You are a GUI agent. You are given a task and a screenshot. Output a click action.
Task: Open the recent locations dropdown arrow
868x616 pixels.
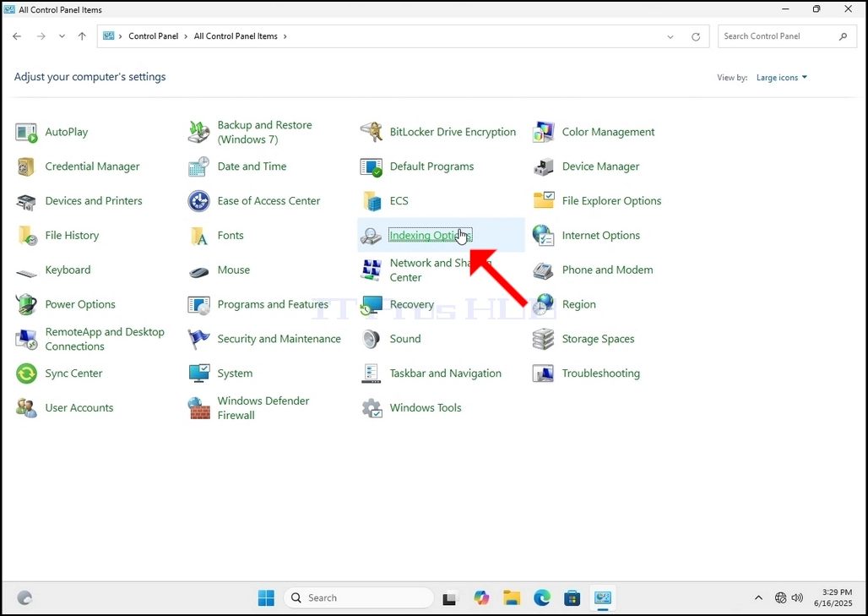click(62, 36)
